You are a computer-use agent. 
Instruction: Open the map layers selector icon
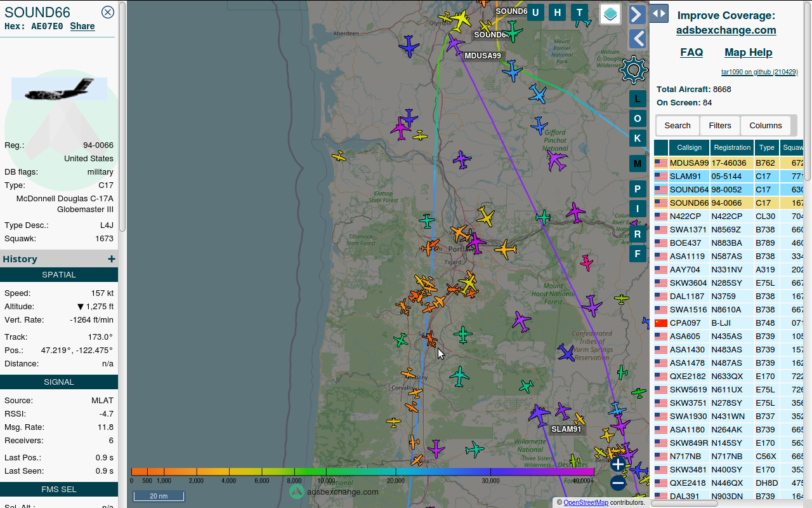coord(610,14)
